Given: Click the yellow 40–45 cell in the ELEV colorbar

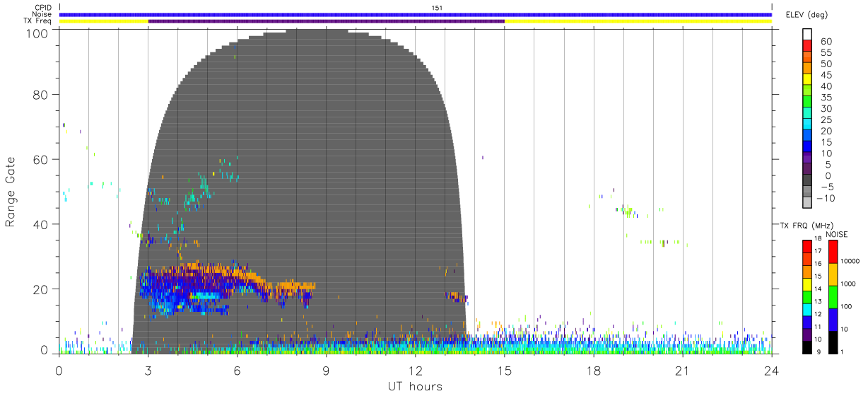Looking at the screenshot, I should pyautogui.click(x=807, y=81).
